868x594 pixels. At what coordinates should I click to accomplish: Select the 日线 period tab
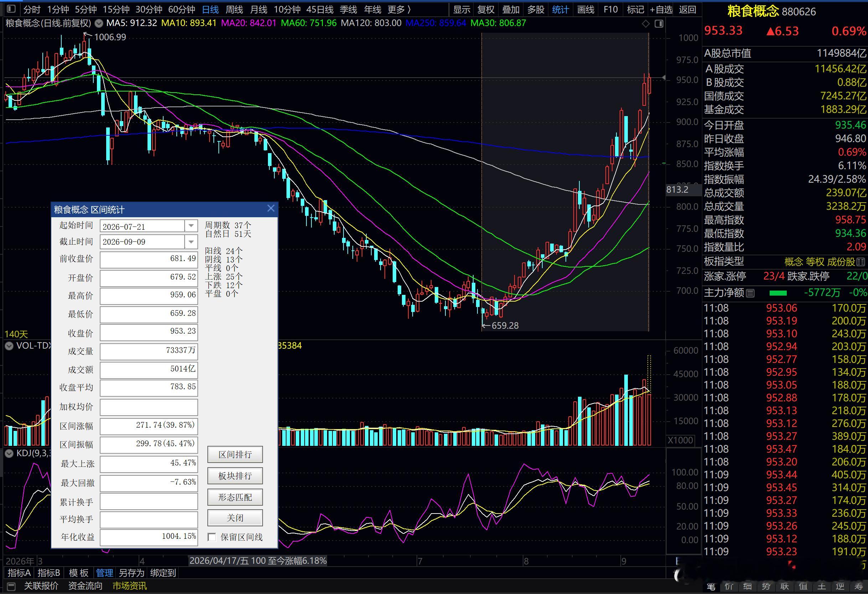tap(210, 9)
